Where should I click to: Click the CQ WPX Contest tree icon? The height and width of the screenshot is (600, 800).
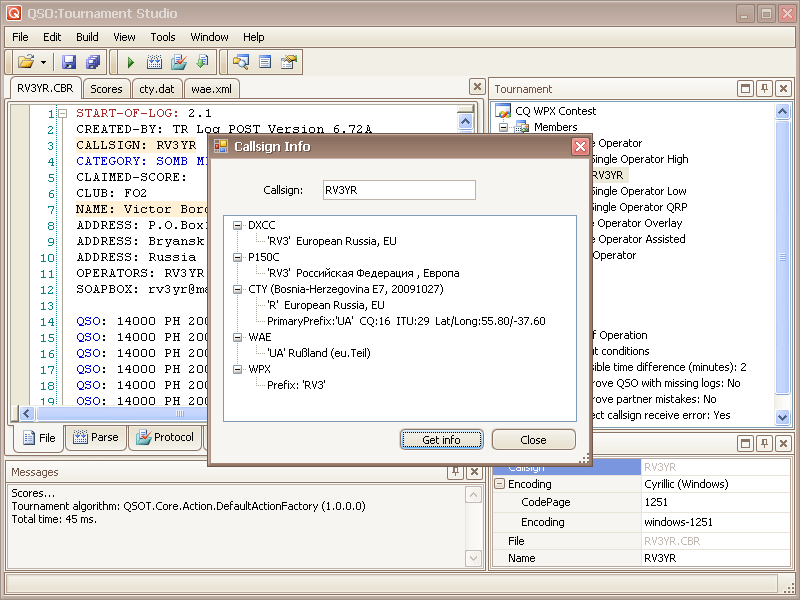point(505,111)
